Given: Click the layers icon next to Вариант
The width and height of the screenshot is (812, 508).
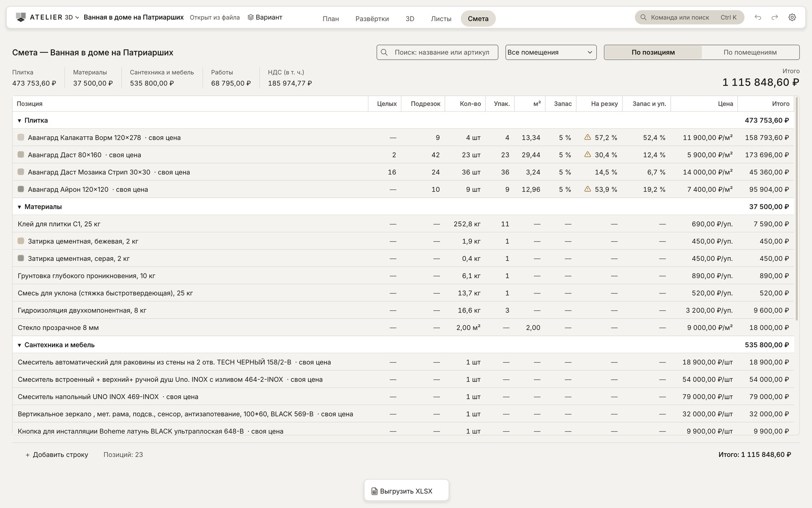Looking at the screenshot, I should click(x=250, y=17).
